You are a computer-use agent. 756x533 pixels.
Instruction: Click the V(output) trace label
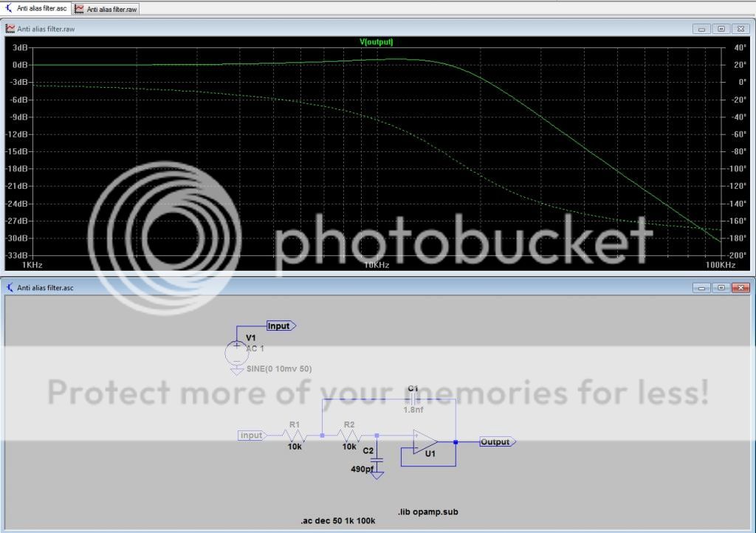377,42
